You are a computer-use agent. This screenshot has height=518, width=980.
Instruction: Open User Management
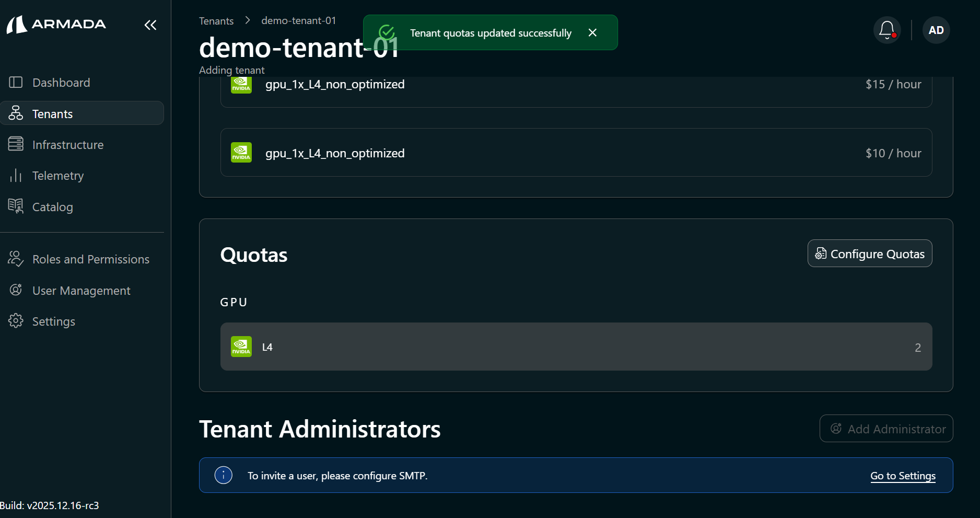(x=81, y=291)
